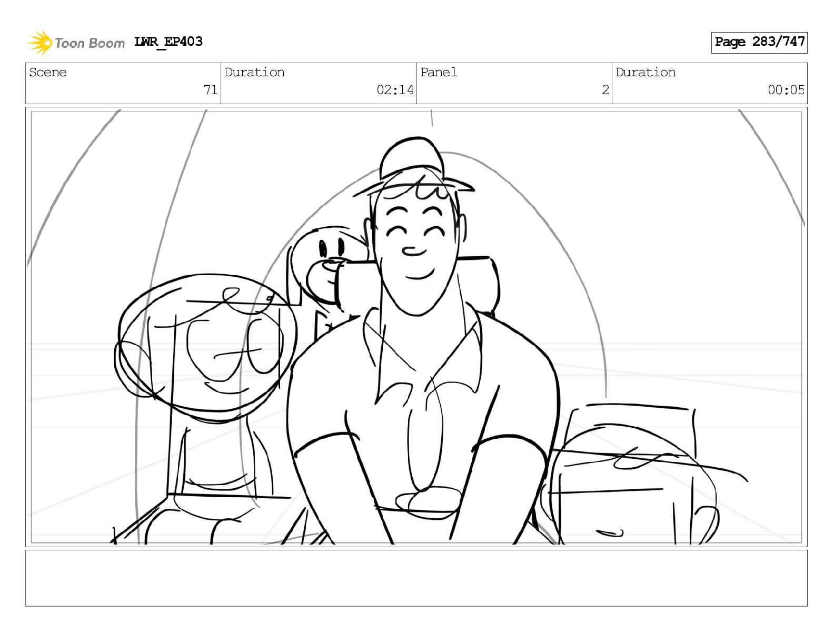Select the Panel header label
Image resolution: width=834 pixels, height=644 pixels.
pos(439,72)
